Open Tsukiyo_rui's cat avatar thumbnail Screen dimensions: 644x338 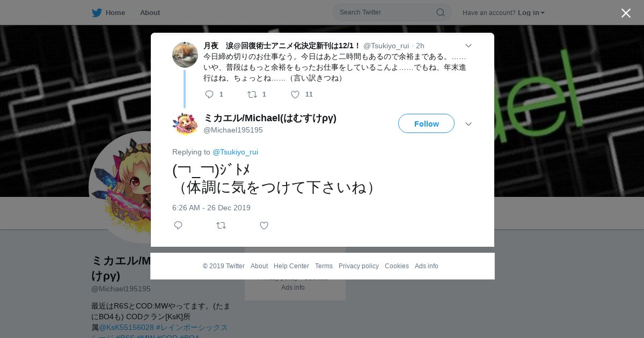click(x=185, y=55)
